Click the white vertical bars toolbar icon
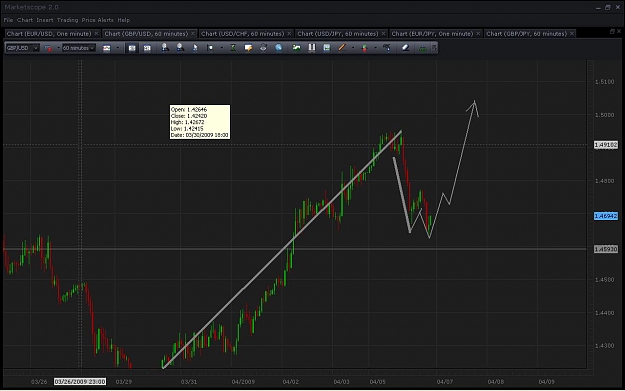625x391 pixels. coord(312,48)
